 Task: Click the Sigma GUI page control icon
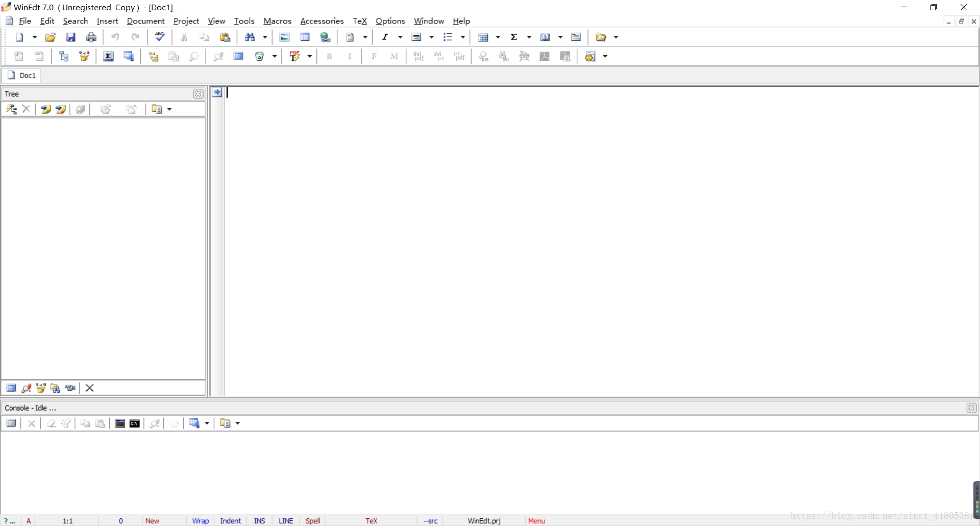pos(109,56)
